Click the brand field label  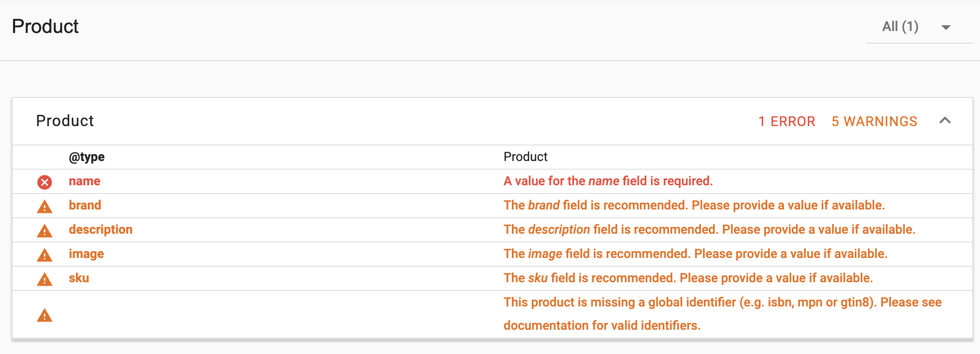(85, 205)
